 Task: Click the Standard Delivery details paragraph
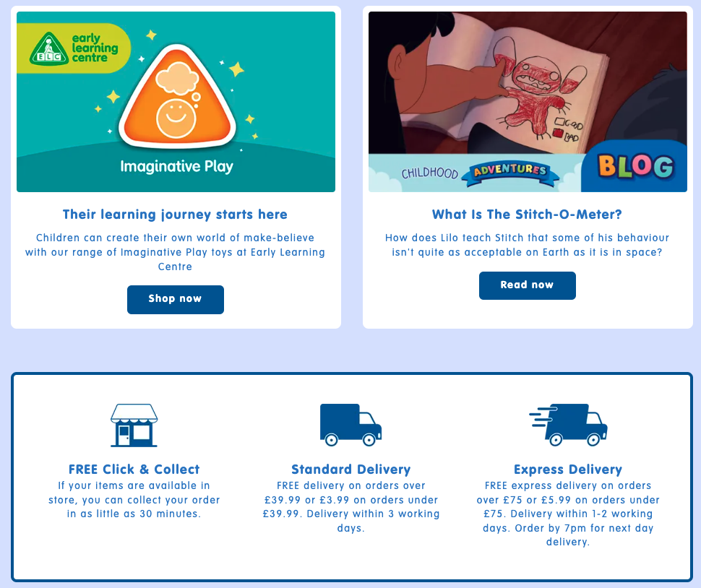tap(351, 506)
